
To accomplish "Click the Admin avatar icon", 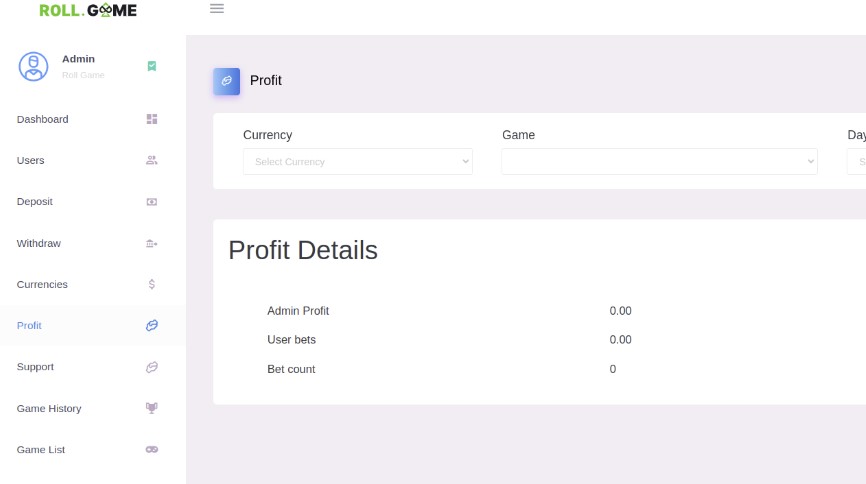I will [33, 66].
